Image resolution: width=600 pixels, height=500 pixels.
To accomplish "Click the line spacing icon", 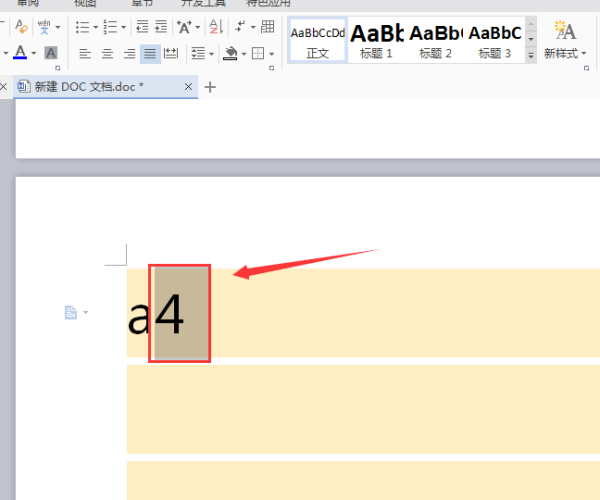I will pyautogui.click(x=198, y=54).
